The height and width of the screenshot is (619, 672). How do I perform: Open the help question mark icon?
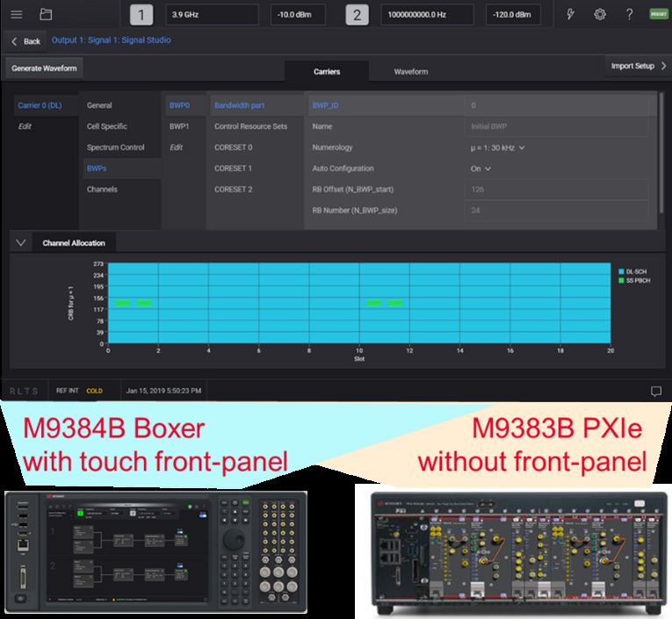(x=629, y=15)
